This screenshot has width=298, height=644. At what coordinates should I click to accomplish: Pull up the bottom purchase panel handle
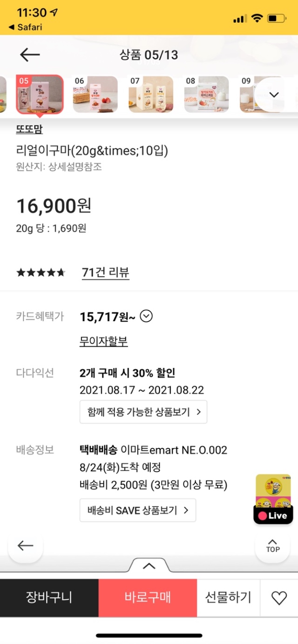[x=149, y=566]
